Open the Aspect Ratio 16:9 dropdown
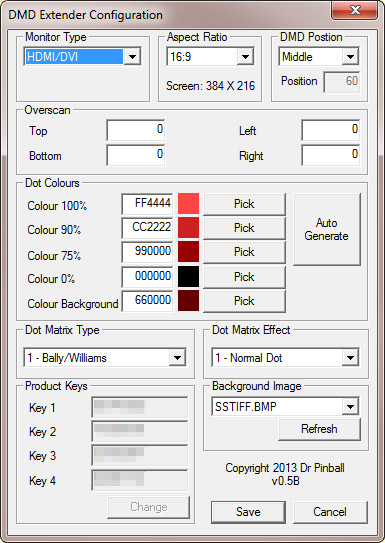 [x=210, y=57]
